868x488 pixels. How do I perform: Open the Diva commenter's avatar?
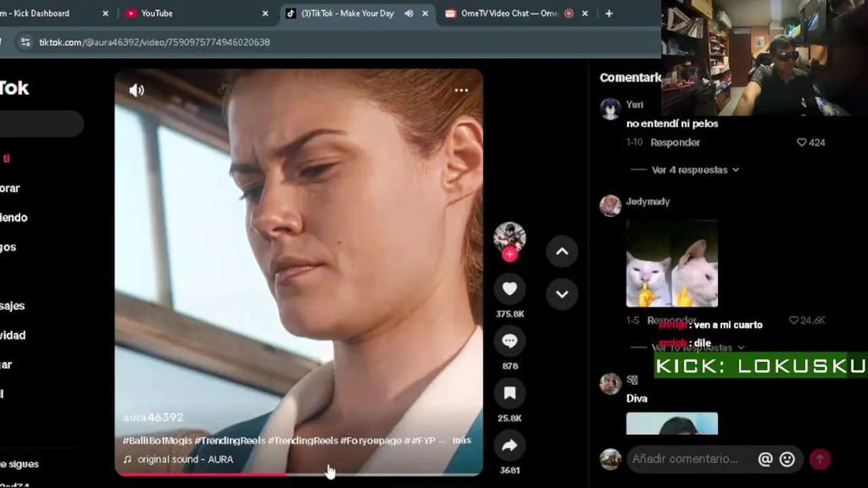[610, 384]
